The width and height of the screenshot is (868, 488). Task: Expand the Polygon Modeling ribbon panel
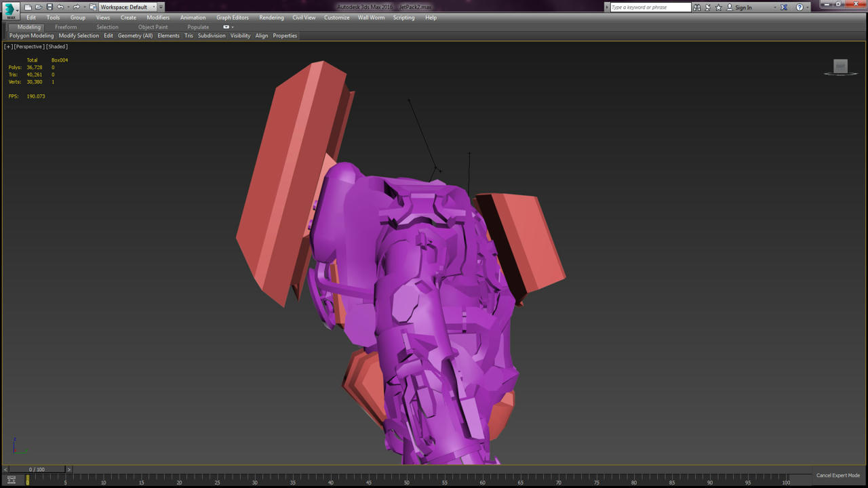(31, 36)
